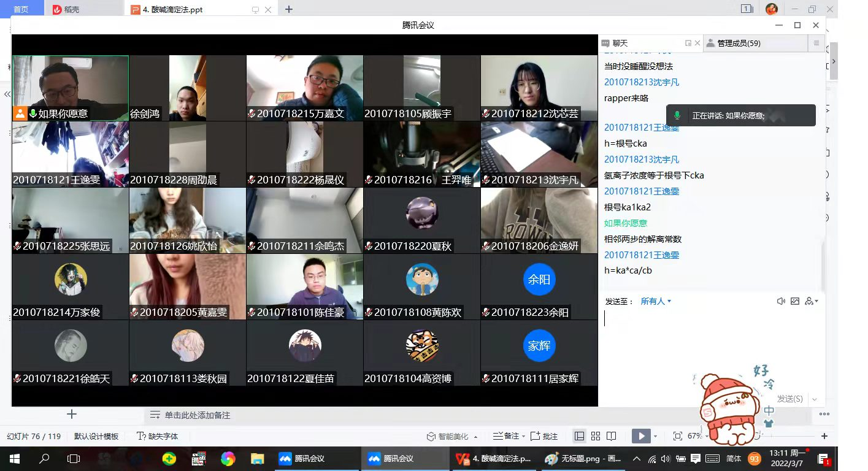Switch to reading view book icon
This screenshot has width=868, height=471.
pyautogui.click(x=611, y=436)
